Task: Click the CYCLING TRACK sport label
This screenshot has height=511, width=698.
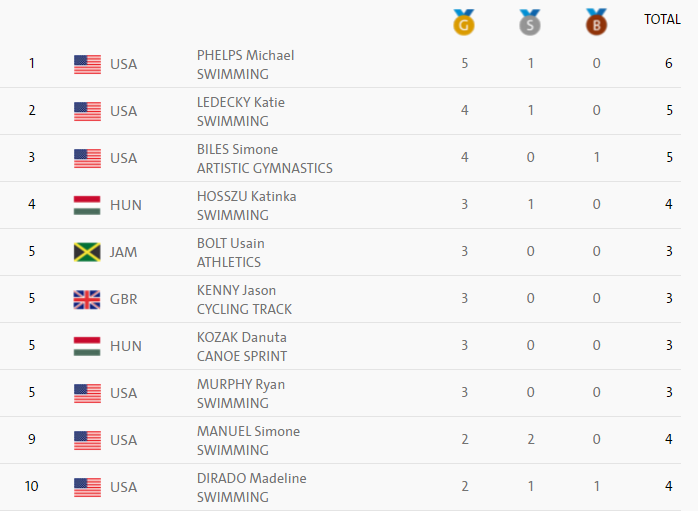Action: (244, 309)
